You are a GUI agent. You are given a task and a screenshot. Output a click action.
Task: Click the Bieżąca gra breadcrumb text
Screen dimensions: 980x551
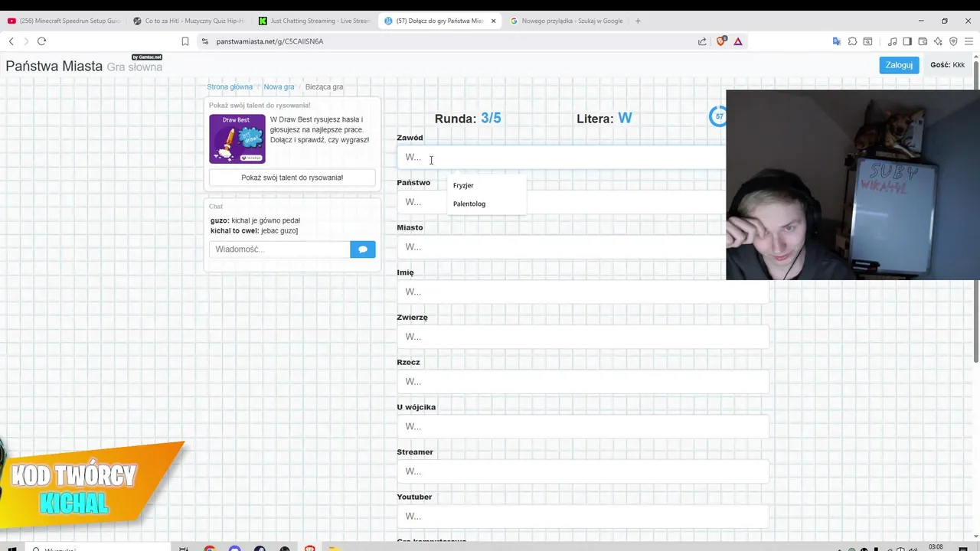[x=324, y=86]
